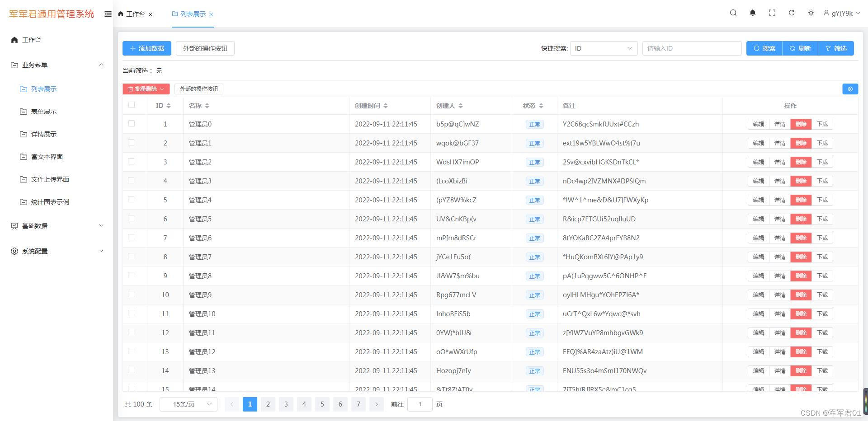Click the 刷新 button
The image size is (868, 421).
click(800, 48)
